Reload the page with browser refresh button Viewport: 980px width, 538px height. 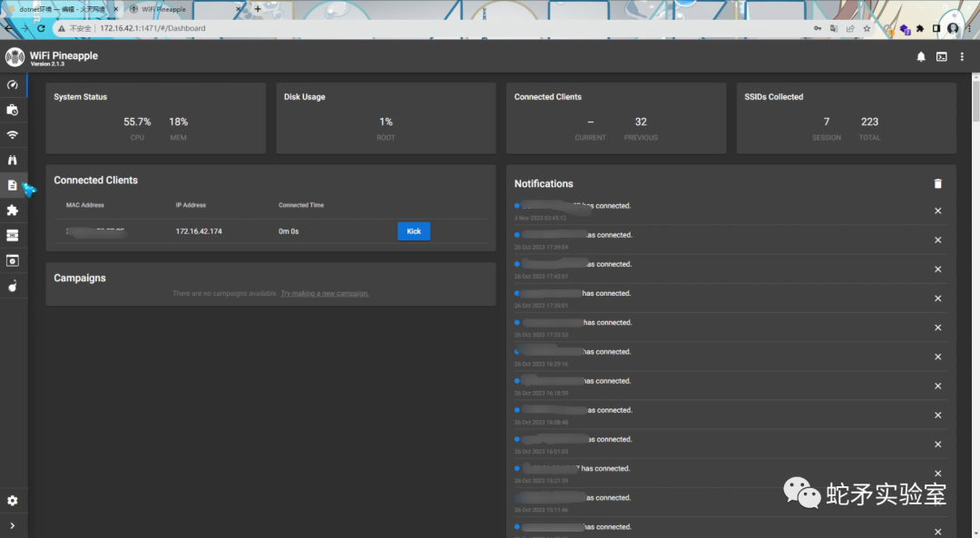(41, 28)
